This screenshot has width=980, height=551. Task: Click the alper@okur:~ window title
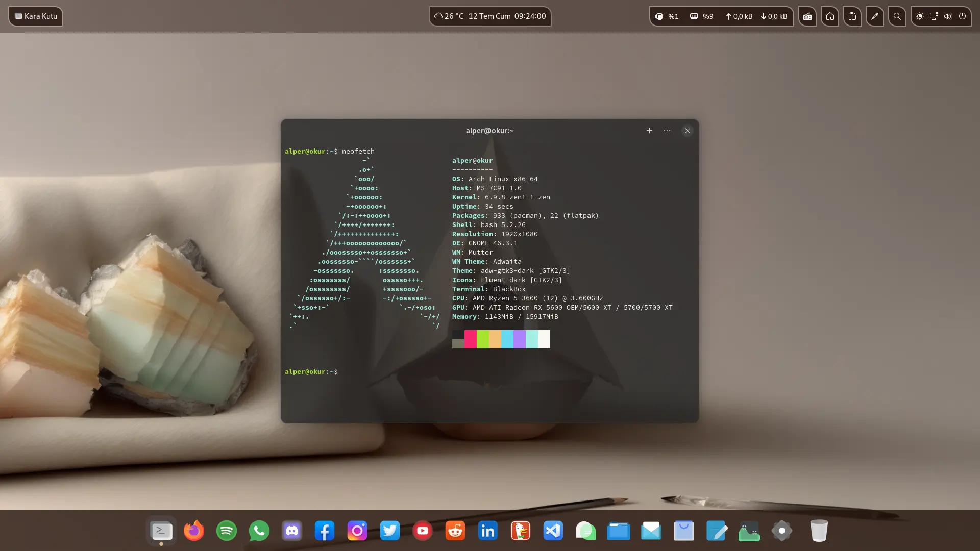click(x=489, y=131)
